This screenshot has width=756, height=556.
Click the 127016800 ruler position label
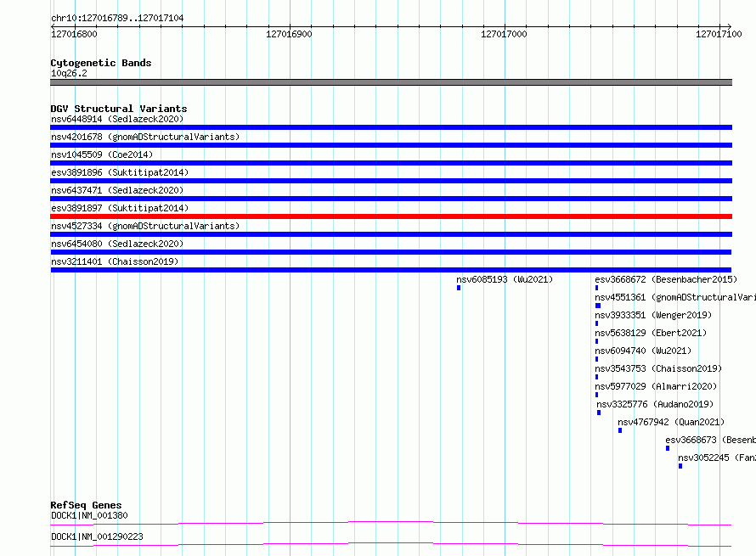coord(74,34)
